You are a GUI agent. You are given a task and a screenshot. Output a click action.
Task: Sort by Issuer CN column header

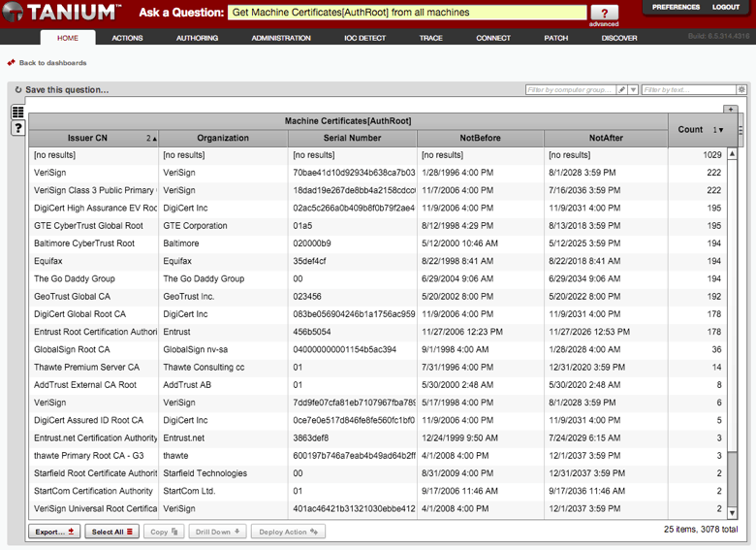click(x=94, y=138)
